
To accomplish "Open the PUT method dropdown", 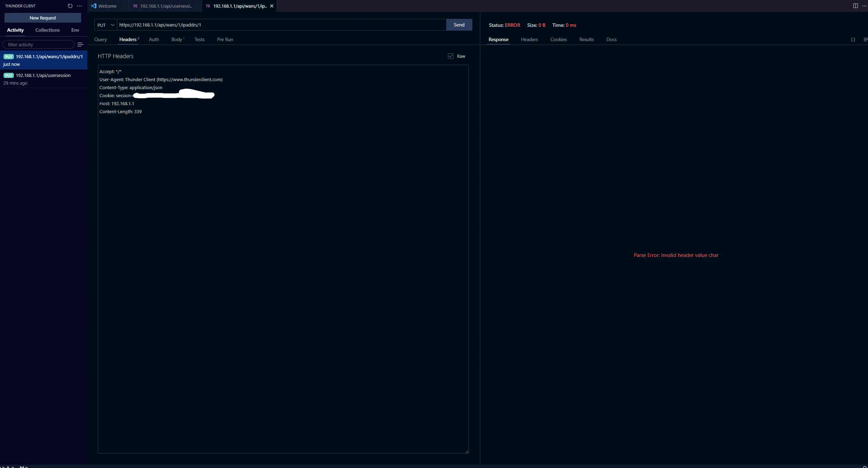I will pyautogui.click(x=106, y=25).
